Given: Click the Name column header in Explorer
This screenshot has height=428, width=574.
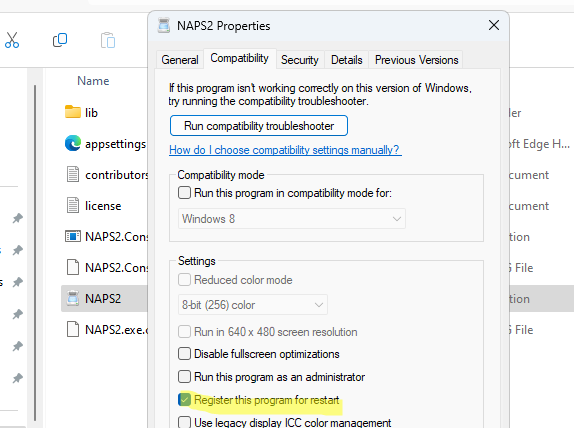Looking at the screenshot, I should point(93,81).
